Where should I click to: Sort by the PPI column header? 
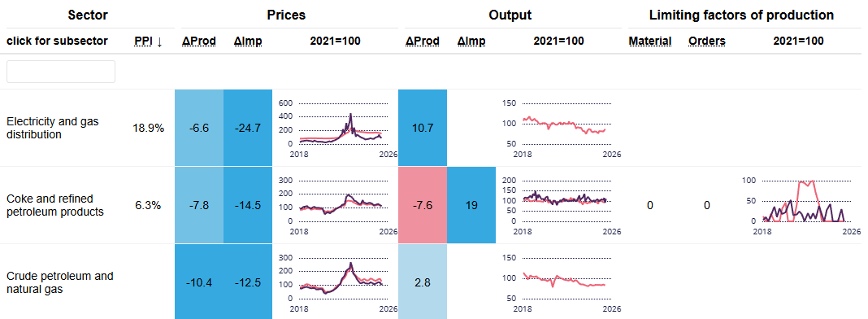pos(148,41)
